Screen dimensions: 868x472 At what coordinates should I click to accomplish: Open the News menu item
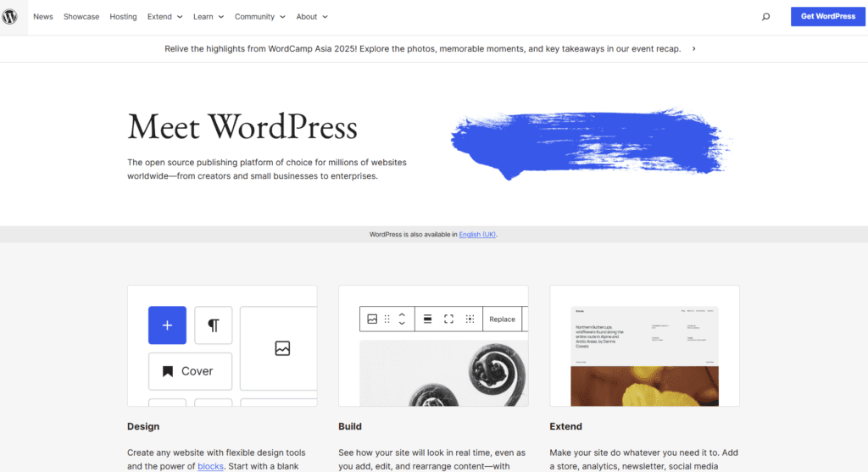tap(42, 17)
